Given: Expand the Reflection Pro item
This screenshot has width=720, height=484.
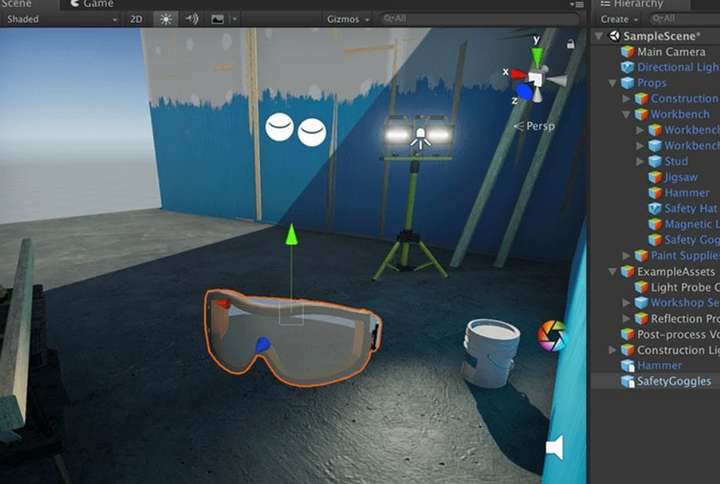Looking at the screenshot, I should point(626,318).
